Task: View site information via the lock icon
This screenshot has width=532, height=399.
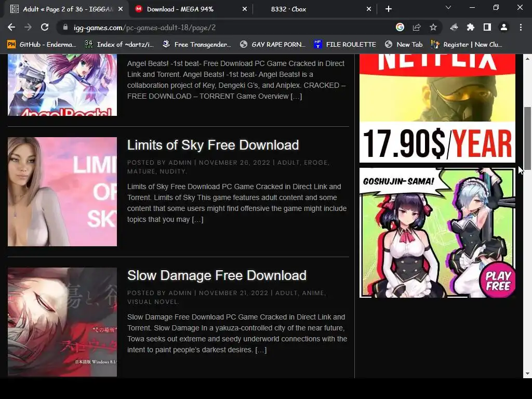Action: (65, 28)
